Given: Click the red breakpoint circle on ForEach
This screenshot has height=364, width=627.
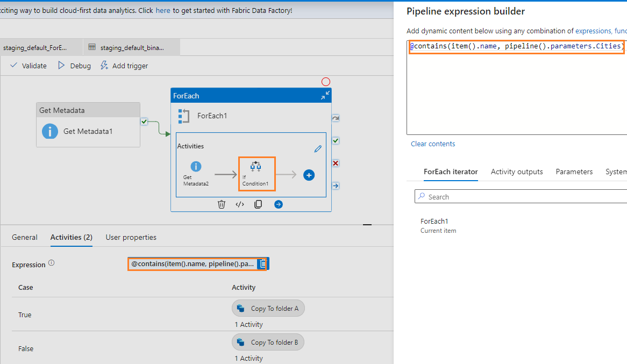Looking at the screenshot, I should (326, 82).
